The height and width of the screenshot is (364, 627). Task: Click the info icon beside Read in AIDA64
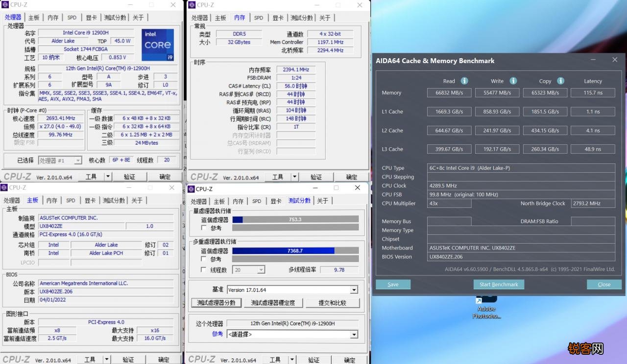(464, 81)
